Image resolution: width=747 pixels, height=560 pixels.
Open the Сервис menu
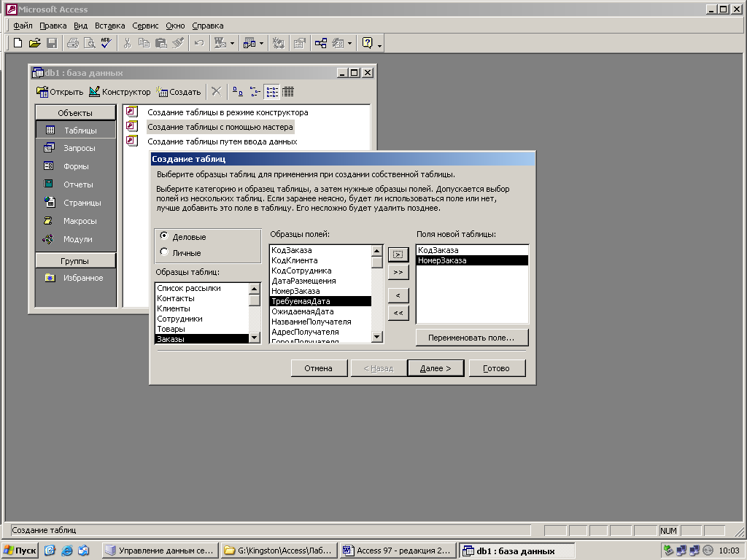145,26
